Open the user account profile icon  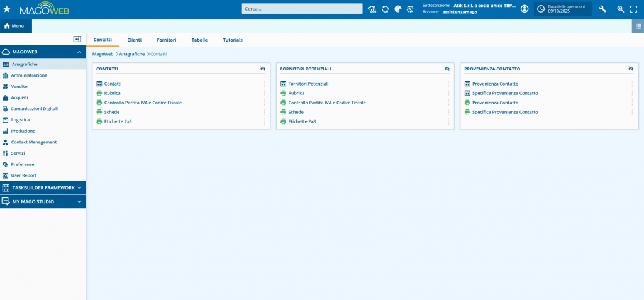525,9
